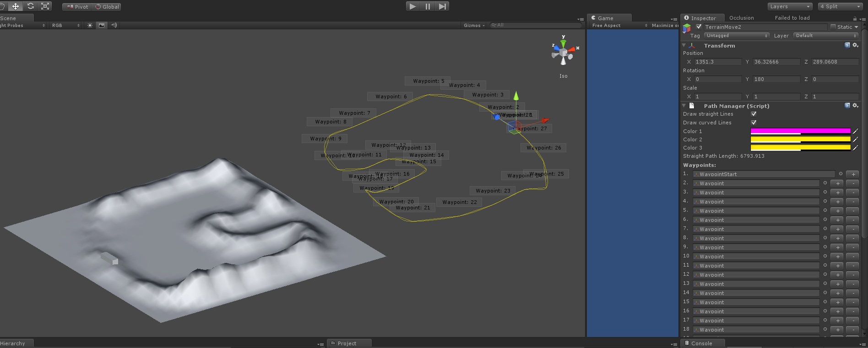Add waypoint after WaypointStart
The width and height of the screenshot is (868, 348).
click(x=852, y=174)
